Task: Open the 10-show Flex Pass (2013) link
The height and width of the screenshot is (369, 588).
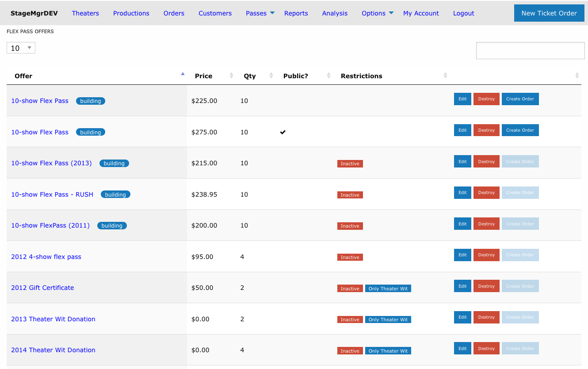Action: [51, 163]
